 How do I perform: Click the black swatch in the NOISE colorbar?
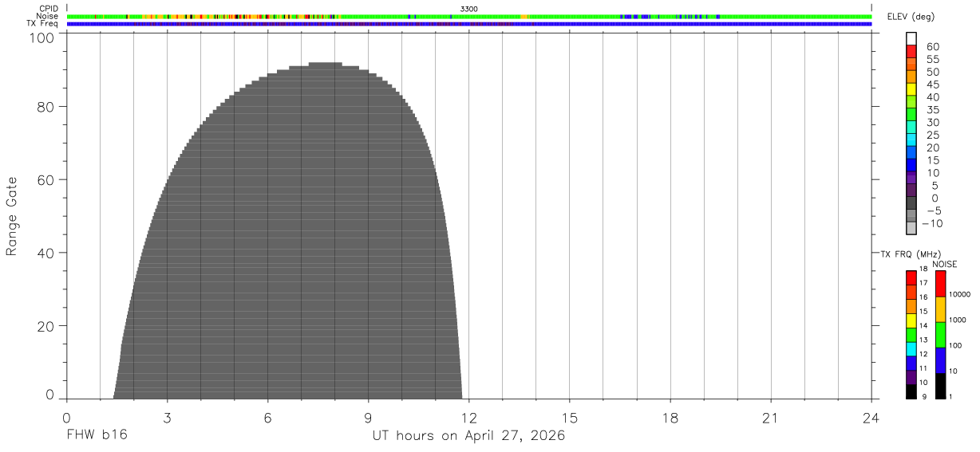click(941, 386)
